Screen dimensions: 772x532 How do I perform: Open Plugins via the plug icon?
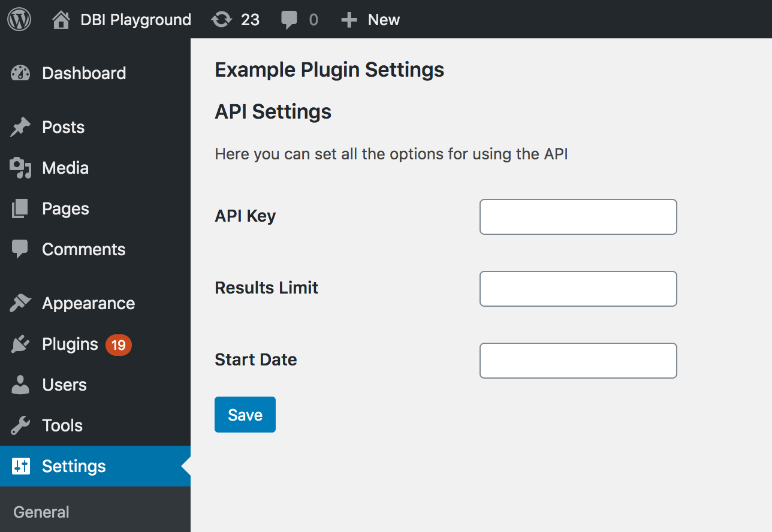point(20,344)
